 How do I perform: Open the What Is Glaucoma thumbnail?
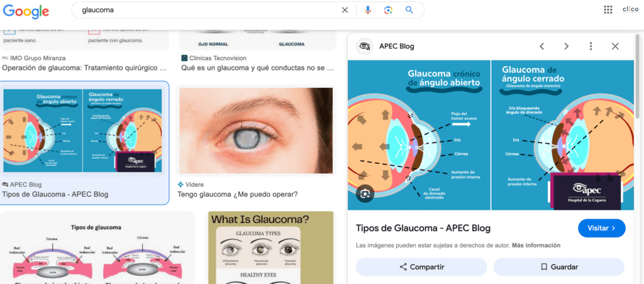[271, 248]
